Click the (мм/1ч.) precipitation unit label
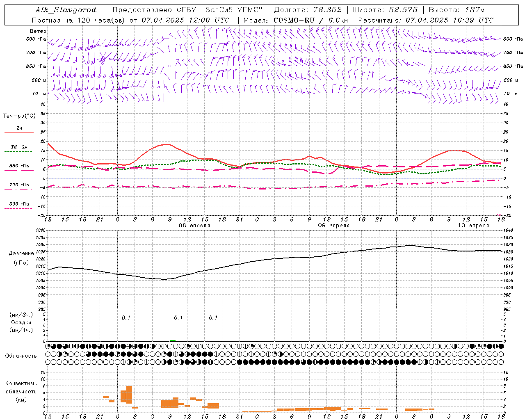Screen dimensions: 525x420 pos(21,330)
